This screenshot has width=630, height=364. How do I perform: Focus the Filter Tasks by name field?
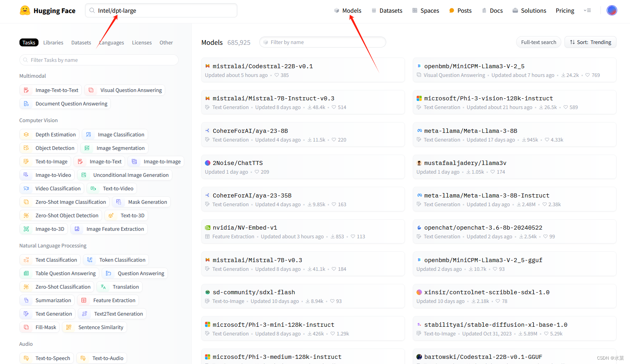click(99, 60)
